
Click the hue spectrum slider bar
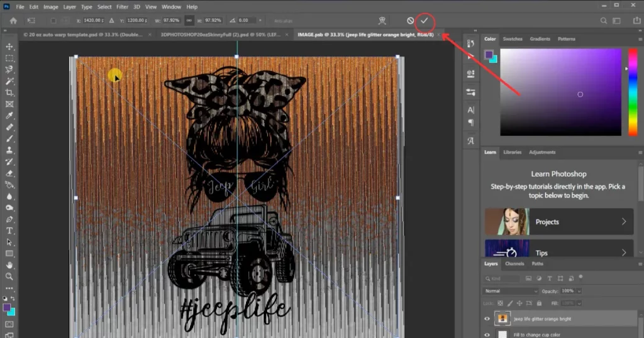633,92
